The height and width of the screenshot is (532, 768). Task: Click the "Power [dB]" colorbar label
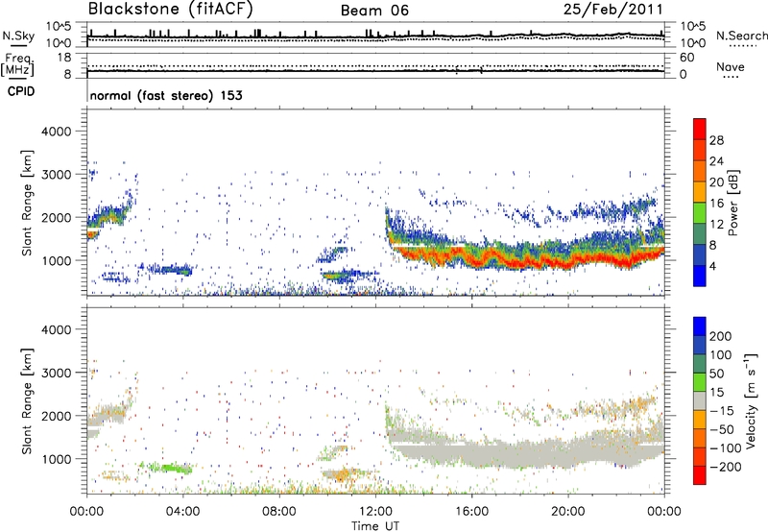pyautogui.click(x=732, y=203)
